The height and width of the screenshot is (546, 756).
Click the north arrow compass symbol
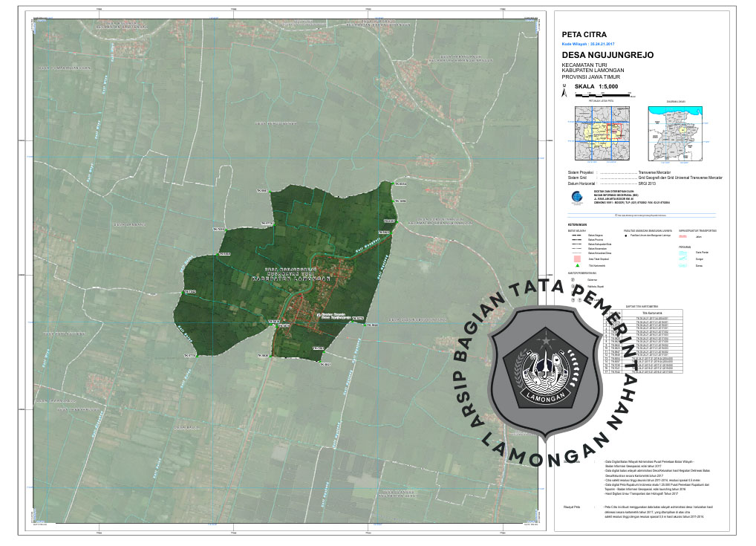point(564,92)
